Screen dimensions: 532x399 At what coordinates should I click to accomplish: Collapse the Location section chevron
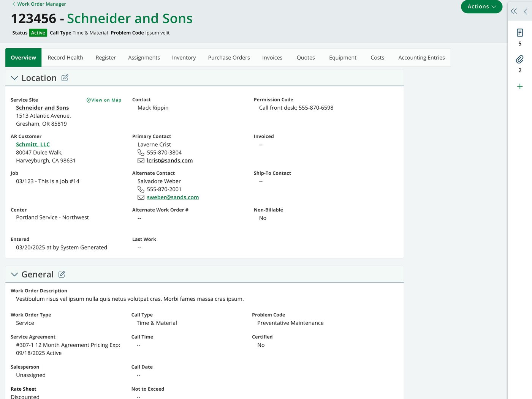[14, 78]
